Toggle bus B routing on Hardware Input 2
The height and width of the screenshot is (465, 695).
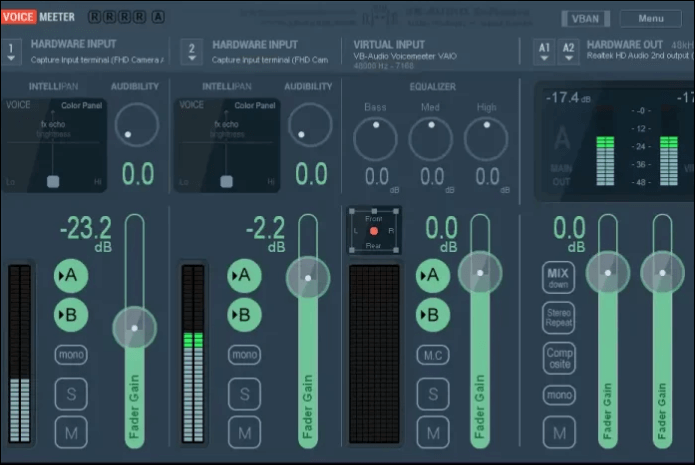[244, 315]
